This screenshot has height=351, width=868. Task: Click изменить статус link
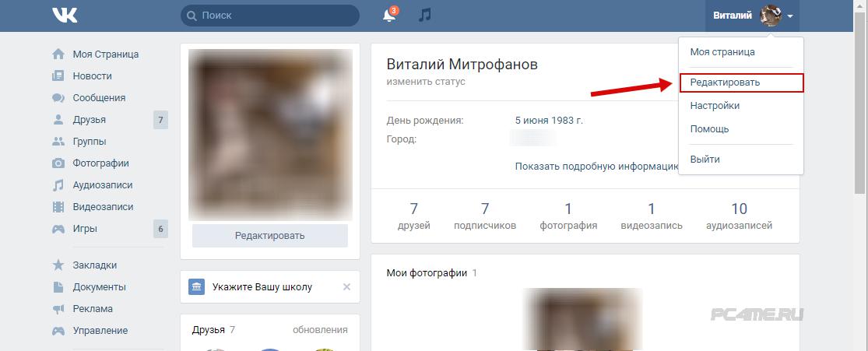tap(426, 82)
